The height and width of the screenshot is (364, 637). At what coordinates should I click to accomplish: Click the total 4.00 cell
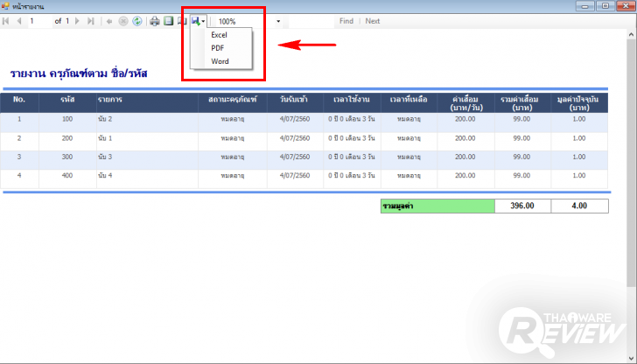[579, 206]
